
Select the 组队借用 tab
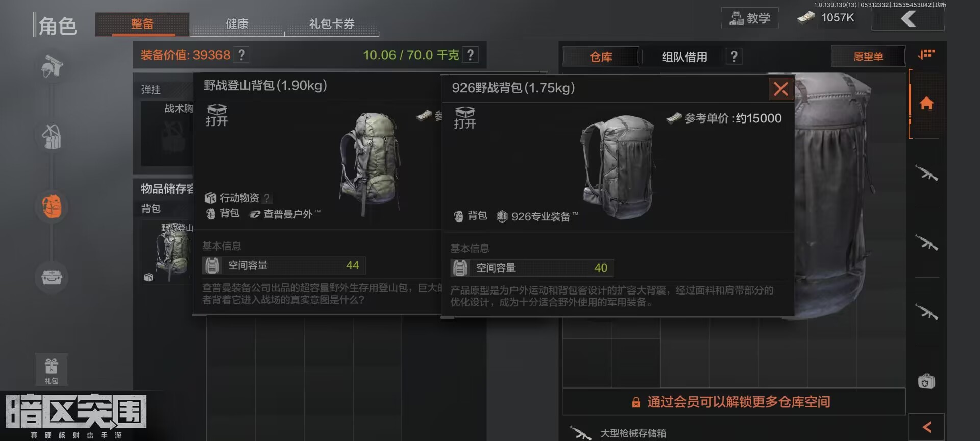[684, 57]
